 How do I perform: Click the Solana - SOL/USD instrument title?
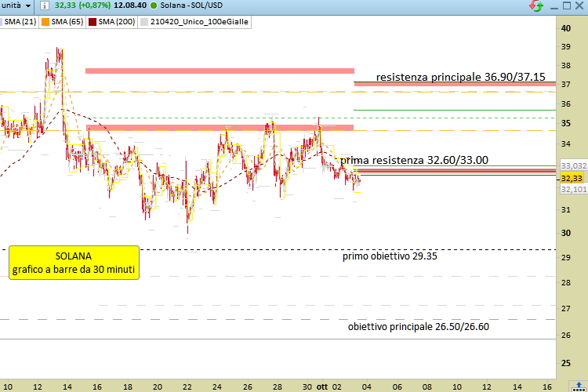point(191,5)
